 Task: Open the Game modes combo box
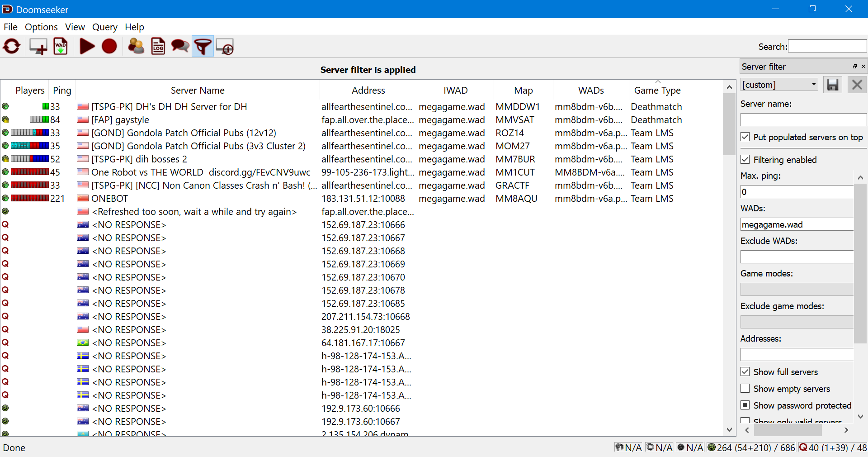[x=797, y=290]
